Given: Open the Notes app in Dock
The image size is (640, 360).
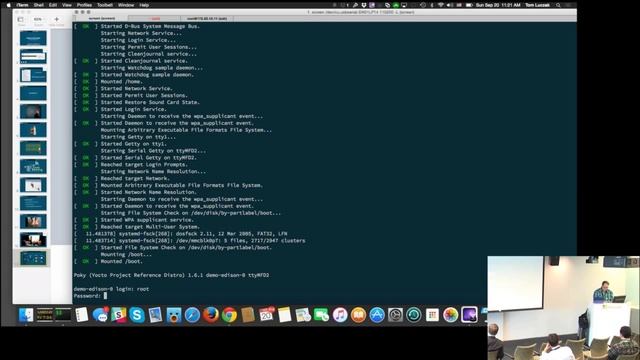Looking at the screenshot, I should point(284,315).
